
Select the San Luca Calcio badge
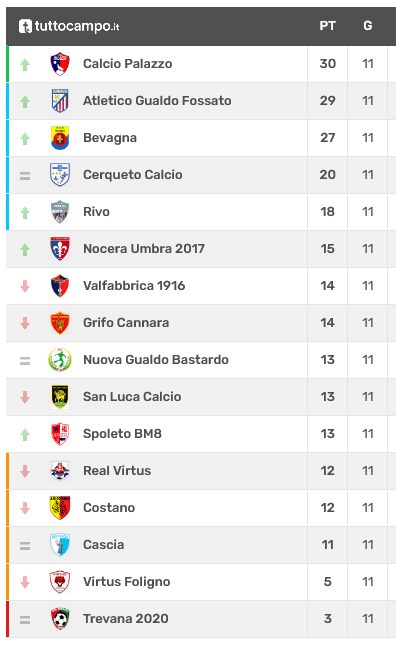(60, 397)
